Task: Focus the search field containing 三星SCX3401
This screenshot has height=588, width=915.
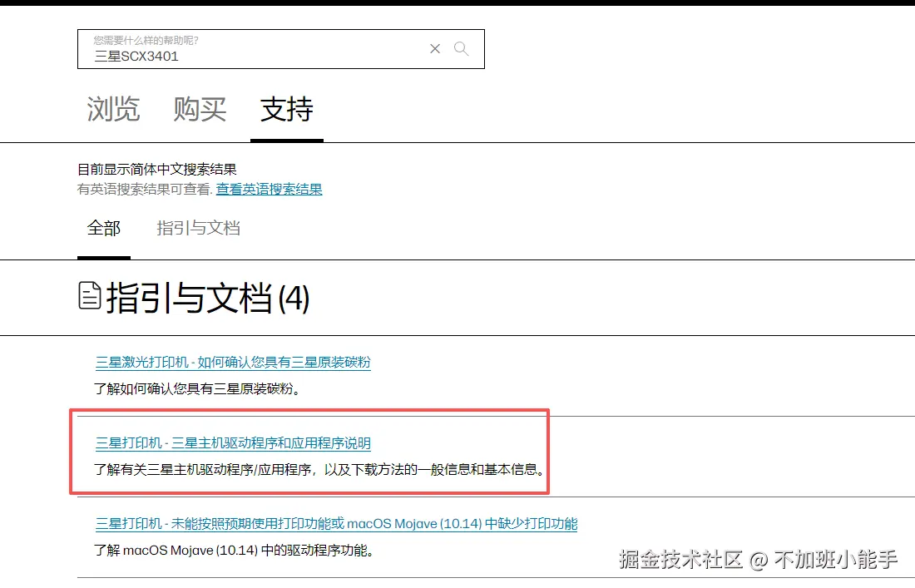Action: (280, 49)
